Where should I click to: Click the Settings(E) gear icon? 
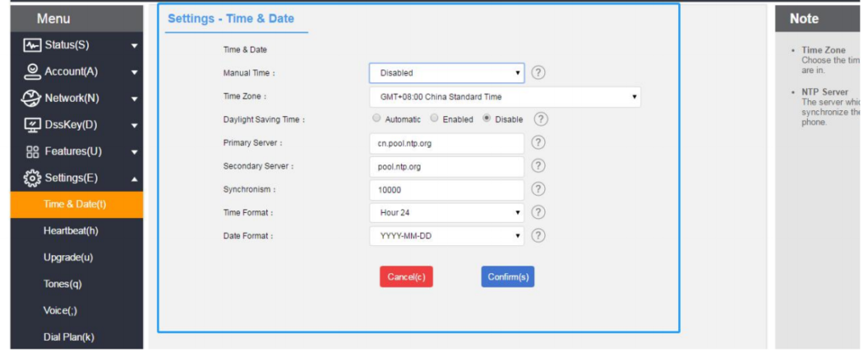(32, 178)
